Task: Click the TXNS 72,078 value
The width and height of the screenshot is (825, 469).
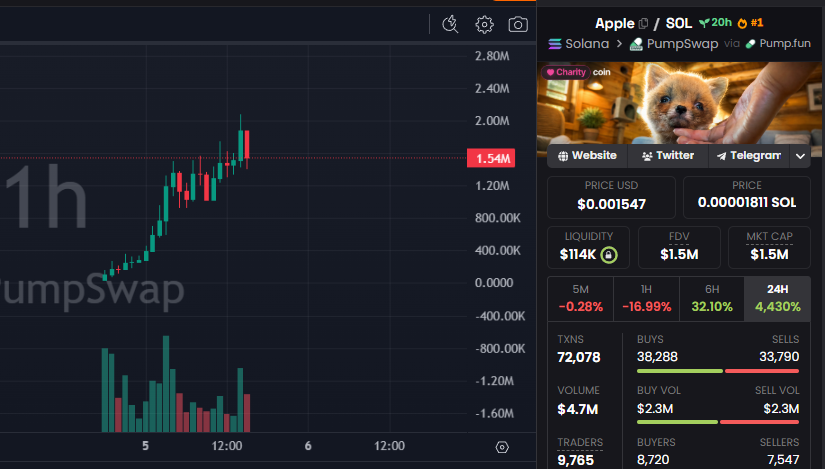Action: coord(579,357)
